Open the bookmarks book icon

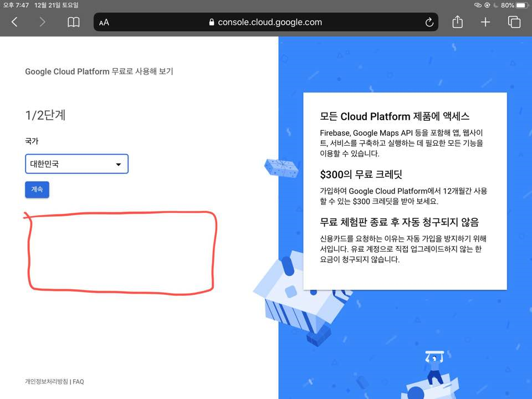73,22
